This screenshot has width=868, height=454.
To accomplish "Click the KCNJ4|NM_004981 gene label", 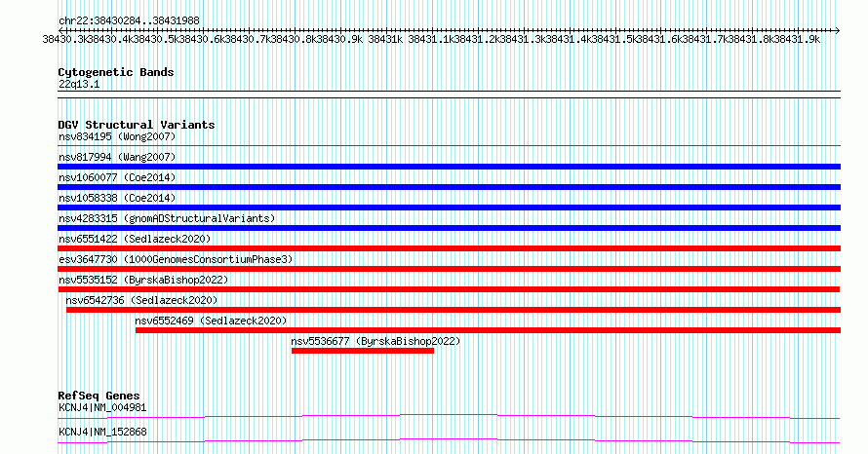I will pyautogui.click(x=102, y=407).
